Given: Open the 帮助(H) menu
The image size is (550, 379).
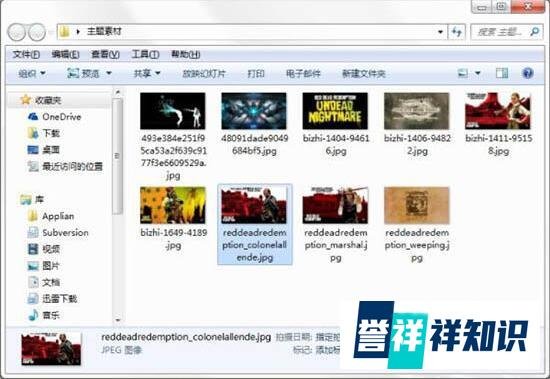Looking at the screenshot, I should (x=186, y=54).
